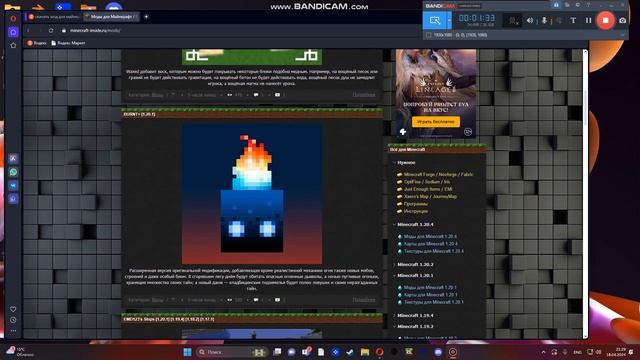Viewport: 640px width, 360px height.
Task: Open Opera from the taskbar
Action: tap(379, 352)
